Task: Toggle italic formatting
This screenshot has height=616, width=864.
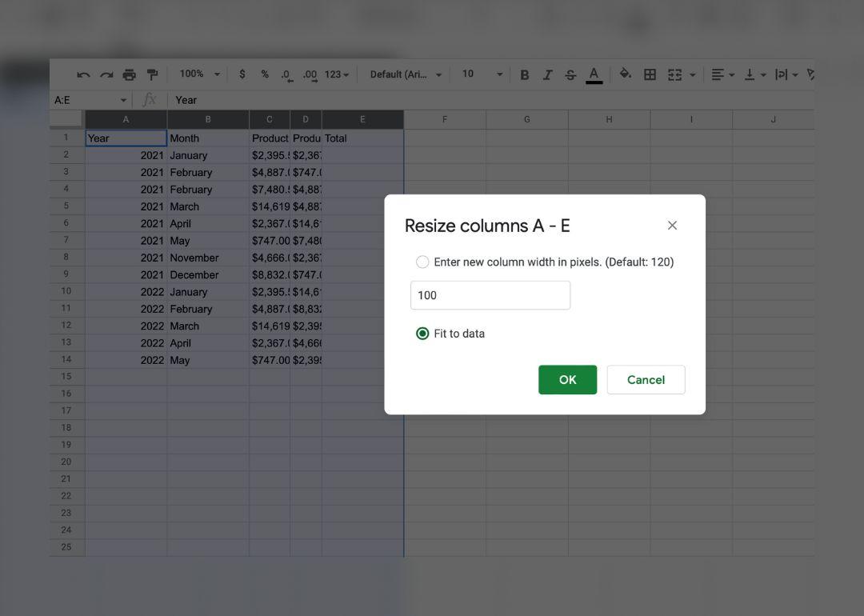Action: (x=547, y=74)
